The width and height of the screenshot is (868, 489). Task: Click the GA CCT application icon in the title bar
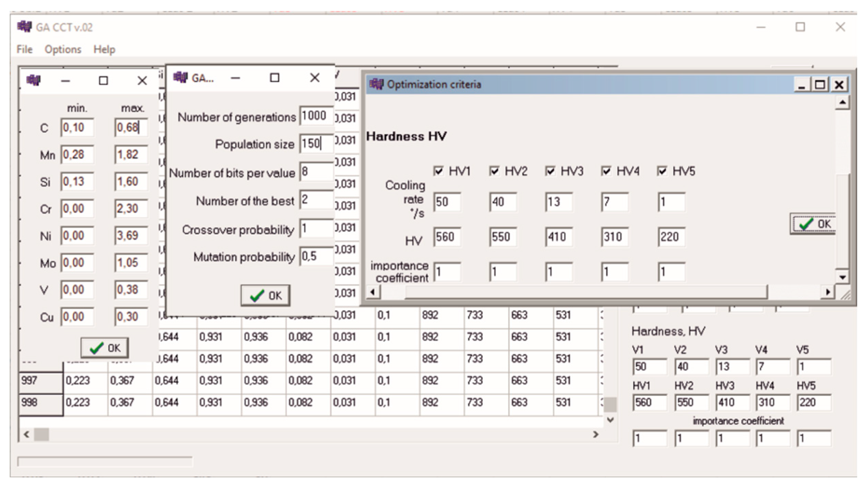point(25,27)
